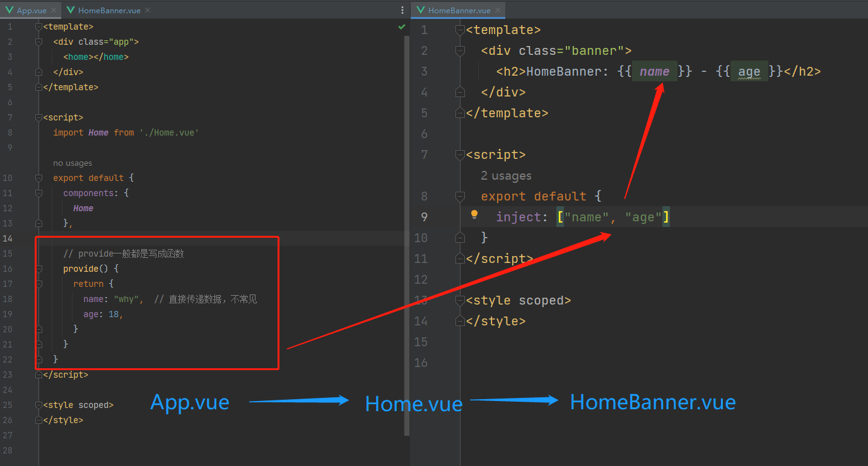Viewport: 868px width, 466px height.
Task: Click the {{ age }} interpolation in HomeBanner
Action: [x=749, y=72]
